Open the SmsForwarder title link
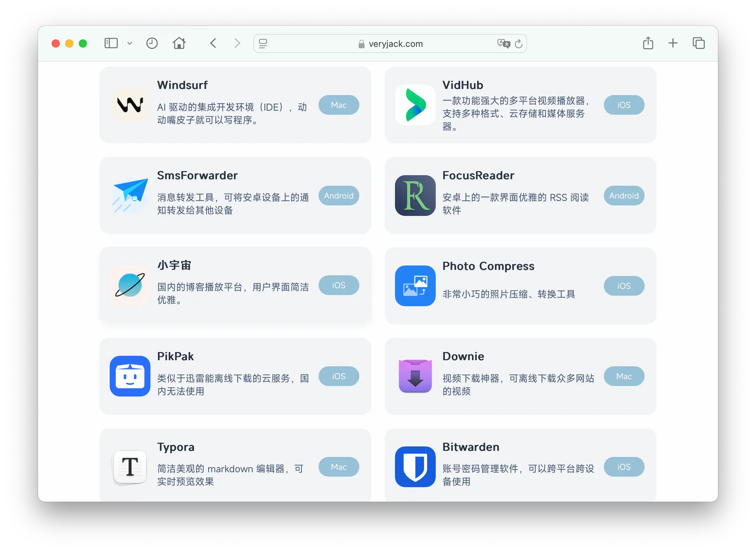This screenshot has height=552, width=756. coord(197,175)
